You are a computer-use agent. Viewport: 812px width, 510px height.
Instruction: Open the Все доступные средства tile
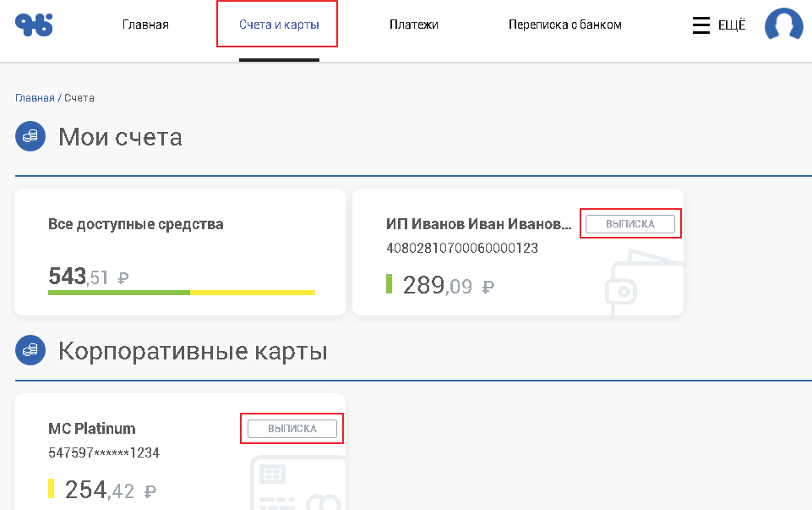(x=180, y=252)
